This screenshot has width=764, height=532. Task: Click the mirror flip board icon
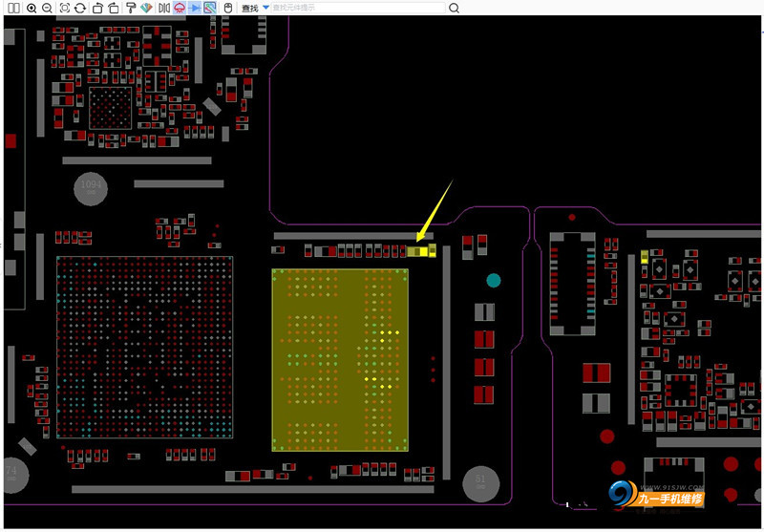point(164,8)
